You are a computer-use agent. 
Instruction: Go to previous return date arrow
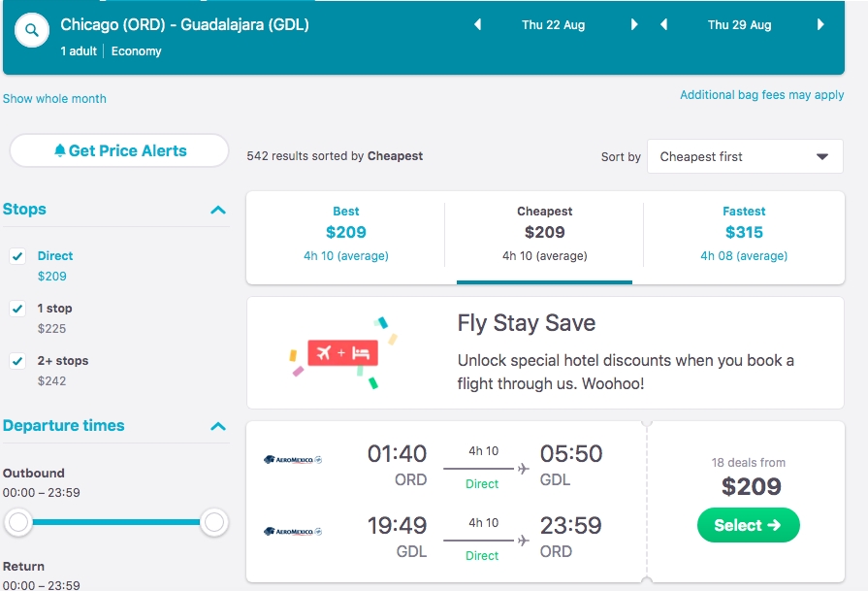click(x=664, y=25)
